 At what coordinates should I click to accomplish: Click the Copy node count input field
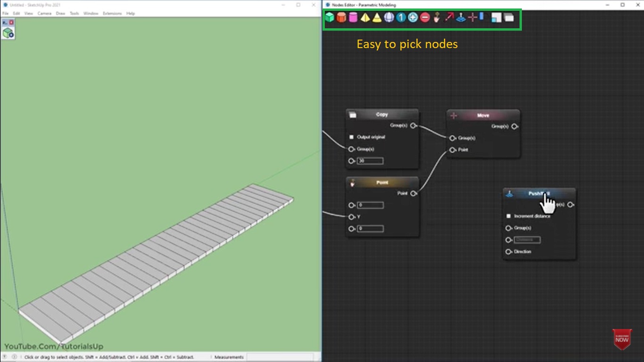(x=370, y=161)
